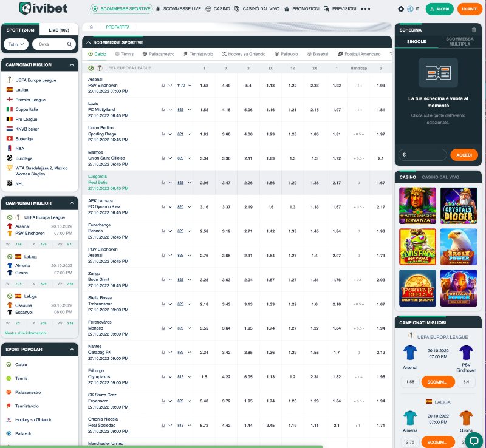486x448 pixels.
Task: Open Elvis Frog in Vegas game thumbnail
Action: tap(417, 246)
